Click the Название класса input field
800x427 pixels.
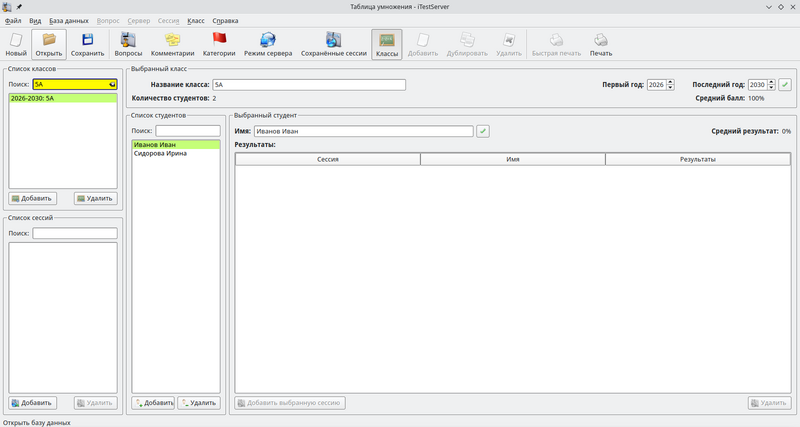point(308,85)
